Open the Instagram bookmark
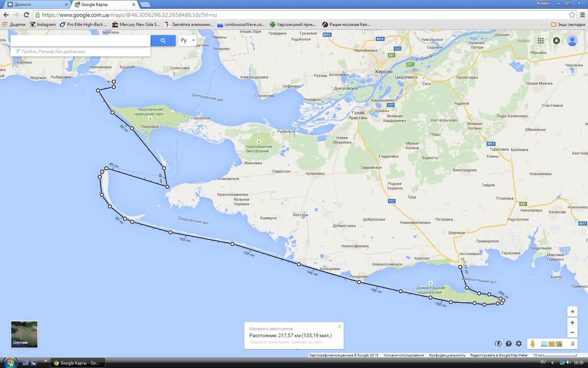 coord(43,24)
